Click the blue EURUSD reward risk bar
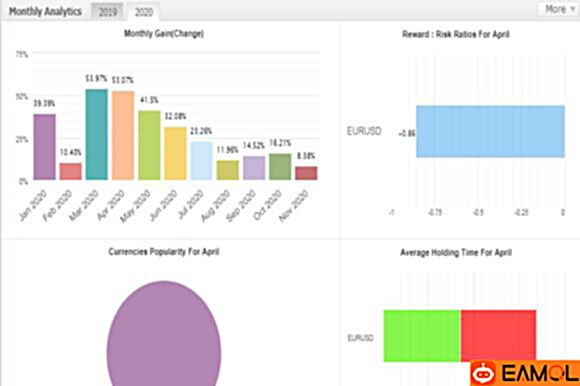 click(490, 132)
